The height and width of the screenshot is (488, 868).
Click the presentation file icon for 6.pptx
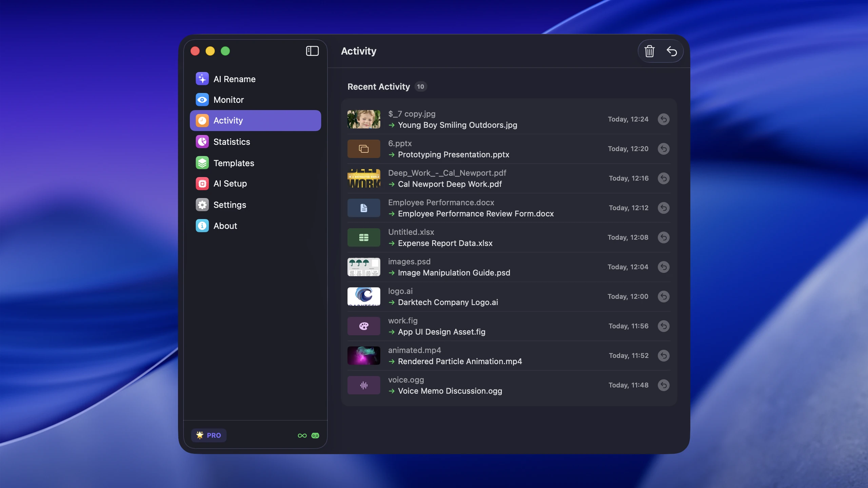(x=364, y=149)
